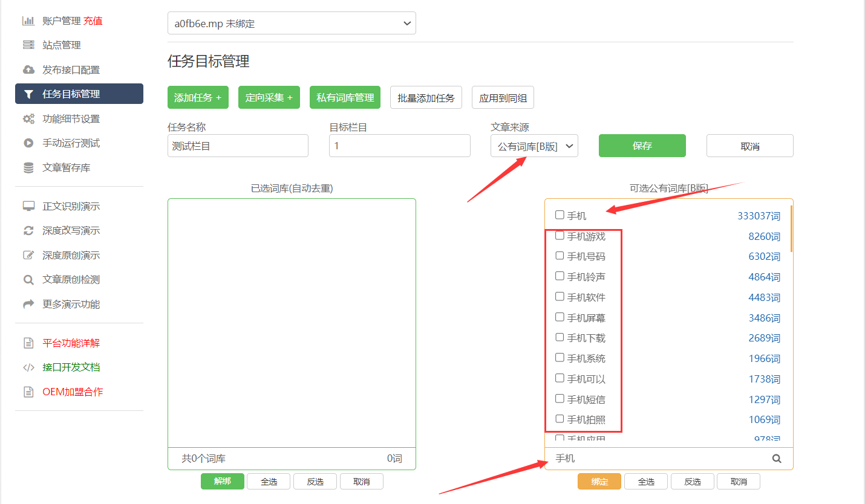Click the database icon beside 文章暂存库

(x=28, y=168)
